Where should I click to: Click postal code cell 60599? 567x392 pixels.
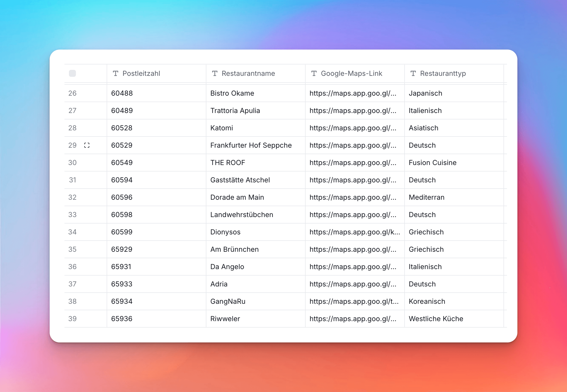pyautogui.click(x=157, y=232)
